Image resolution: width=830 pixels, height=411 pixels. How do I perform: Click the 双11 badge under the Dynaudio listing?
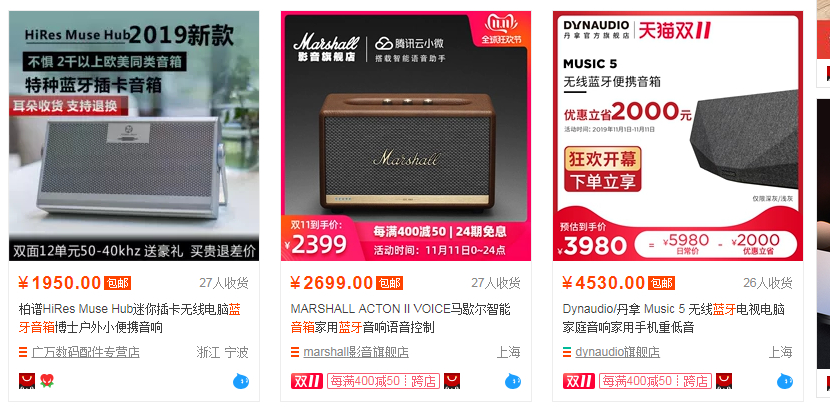(579, 381)
